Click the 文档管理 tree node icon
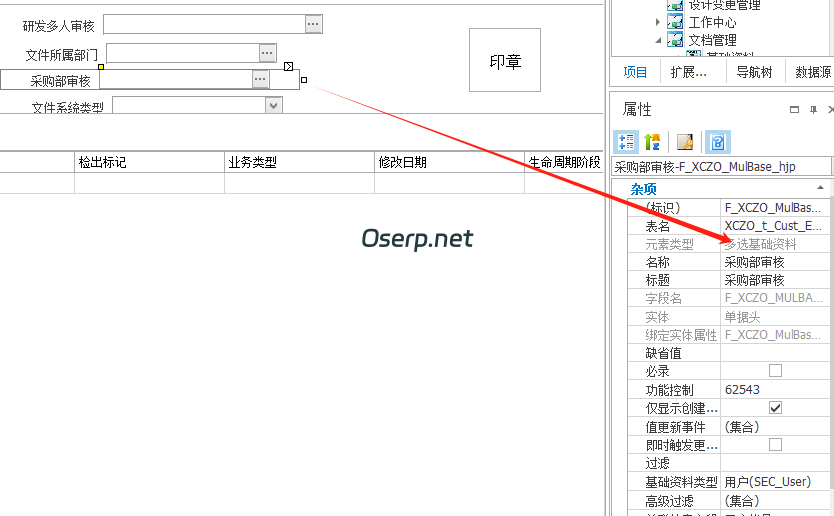834x516 pixels. tap(675, 40)
